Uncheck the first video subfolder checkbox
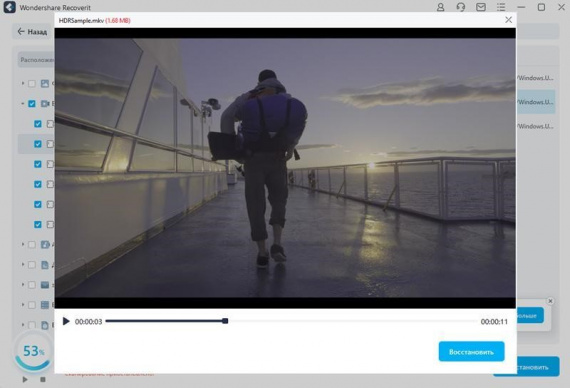570x388 pixels. (38, 124)
